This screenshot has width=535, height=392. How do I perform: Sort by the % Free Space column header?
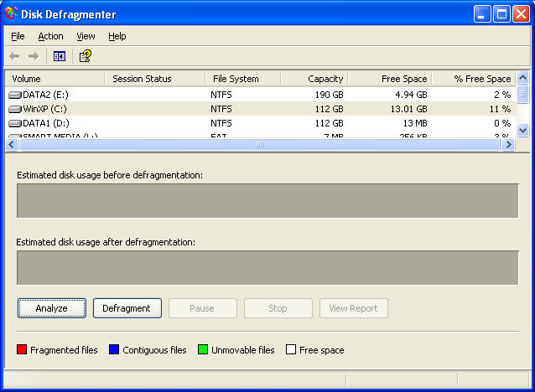[474, 79]
